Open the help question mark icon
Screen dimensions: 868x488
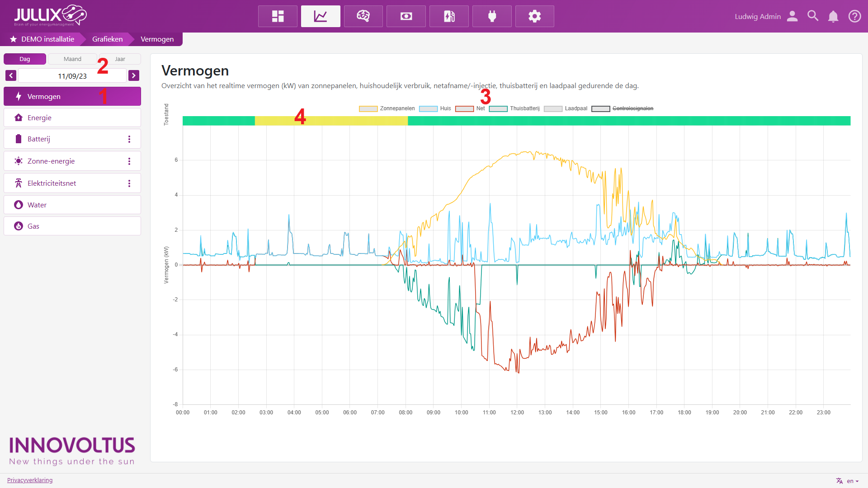coord(854,16)
